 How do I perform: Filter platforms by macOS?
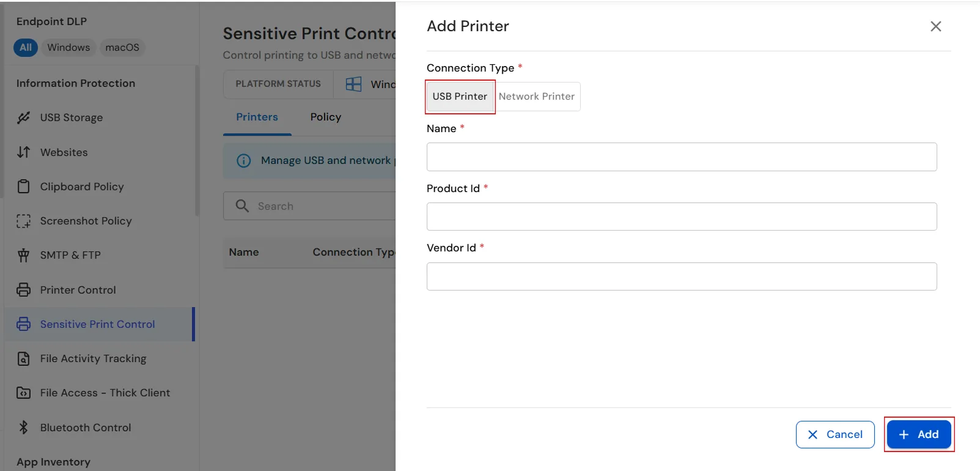pyautogui.click(x=122, y=47)
